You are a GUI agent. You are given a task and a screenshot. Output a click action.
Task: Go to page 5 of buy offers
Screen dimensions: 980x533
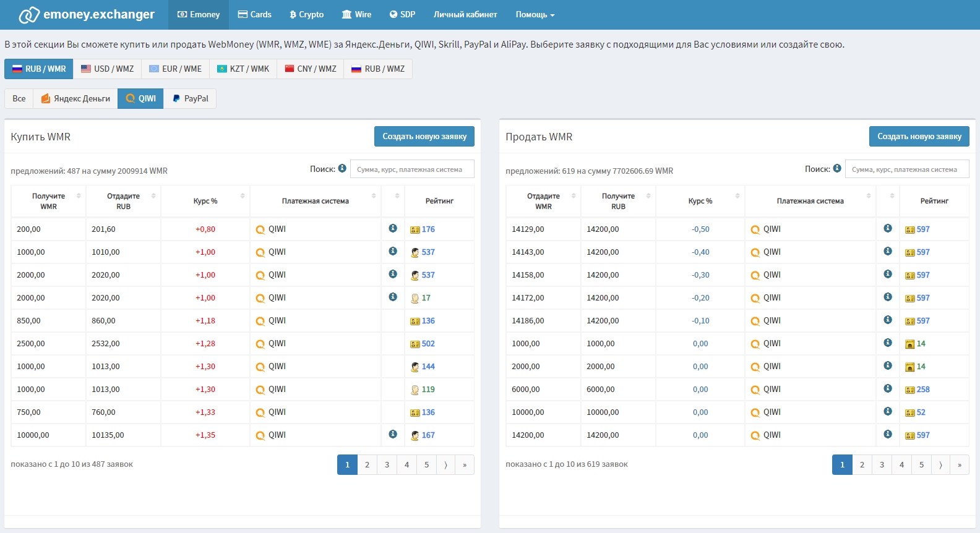426,465
